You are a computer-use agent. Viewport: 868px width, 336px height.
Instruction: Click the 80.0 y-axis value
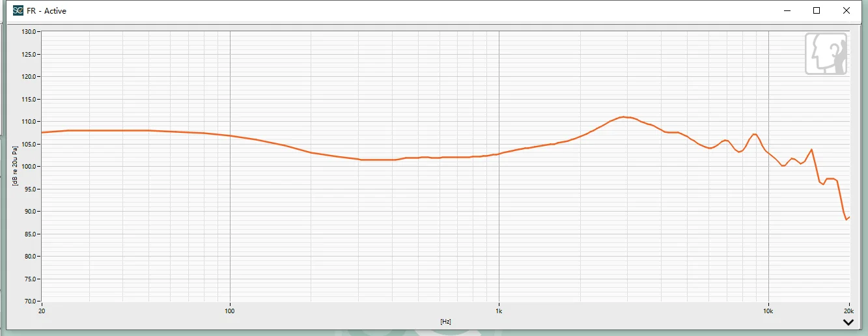(x=31, y=257)
